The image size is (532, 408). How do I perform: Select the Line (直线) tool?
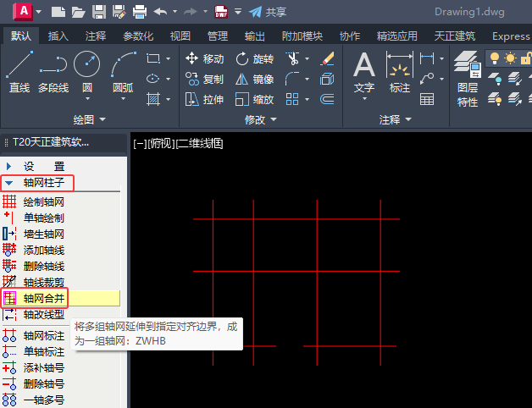coord(19,72)
